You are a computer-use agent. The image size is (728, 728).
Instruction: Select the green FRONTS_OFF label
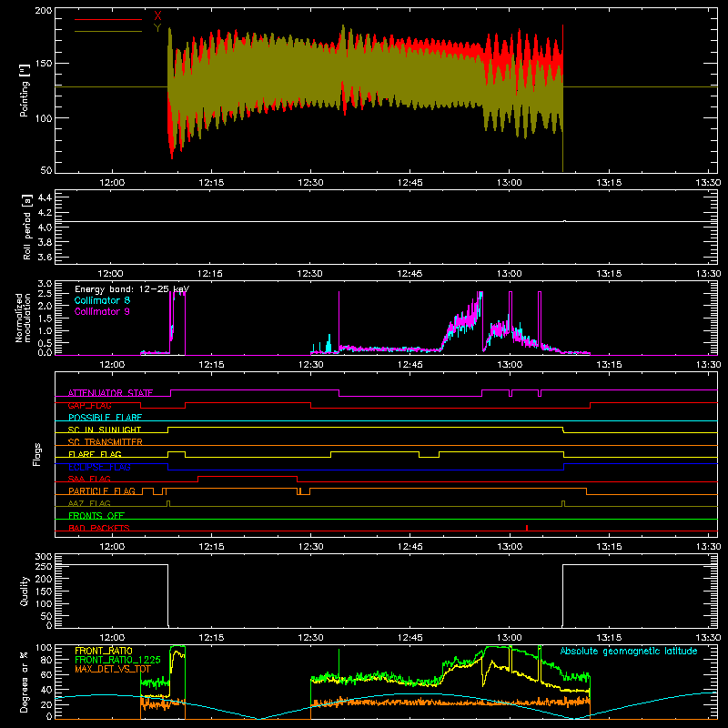pyautogui.click(x=96, y=515)
